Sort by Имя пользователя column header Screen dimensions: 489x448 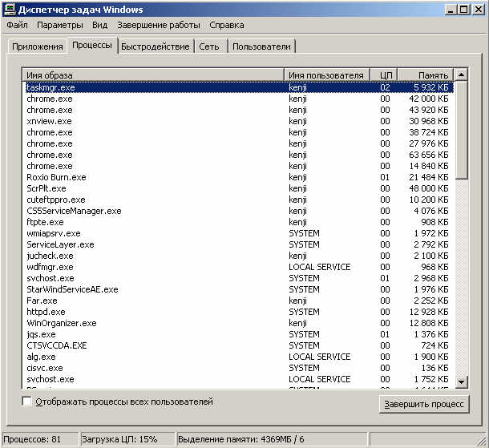(x=326, y=75)
